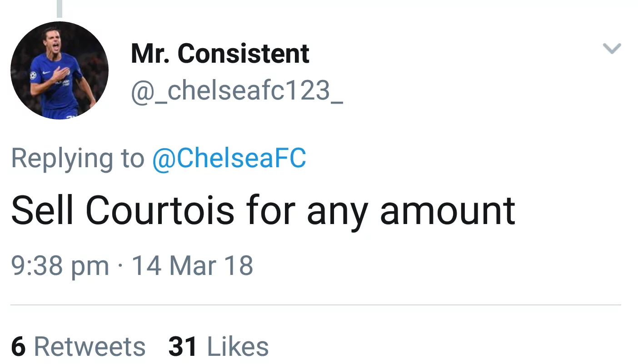Click the downward chevron near the username

(612, 49)
